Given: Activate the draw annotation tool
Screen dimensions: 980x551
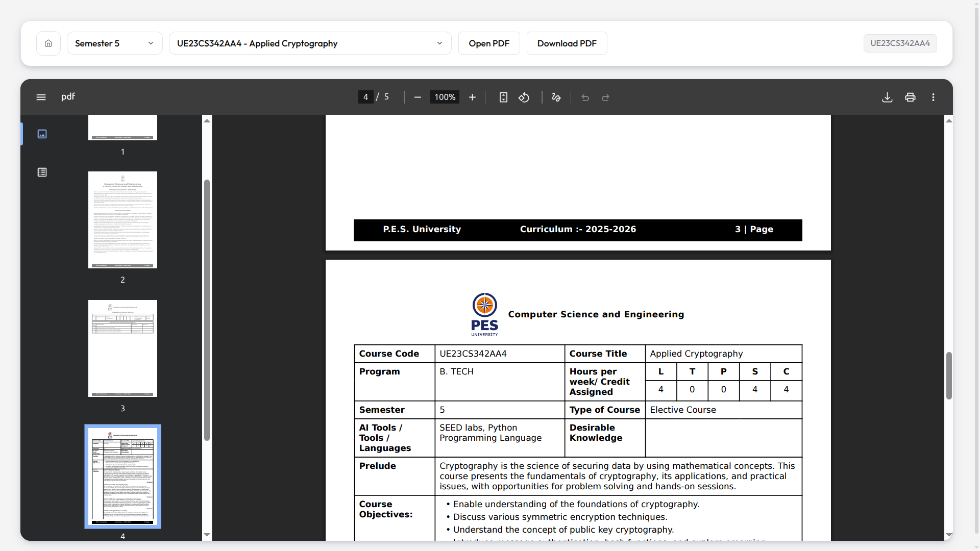Looking at the screenshot, I should coord(556,97).
